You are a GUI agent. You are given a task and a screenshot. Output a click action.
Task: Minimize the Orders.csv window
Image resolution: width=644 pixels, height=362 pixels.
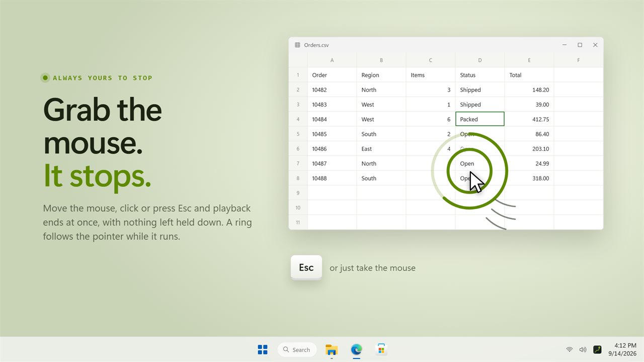565,45
